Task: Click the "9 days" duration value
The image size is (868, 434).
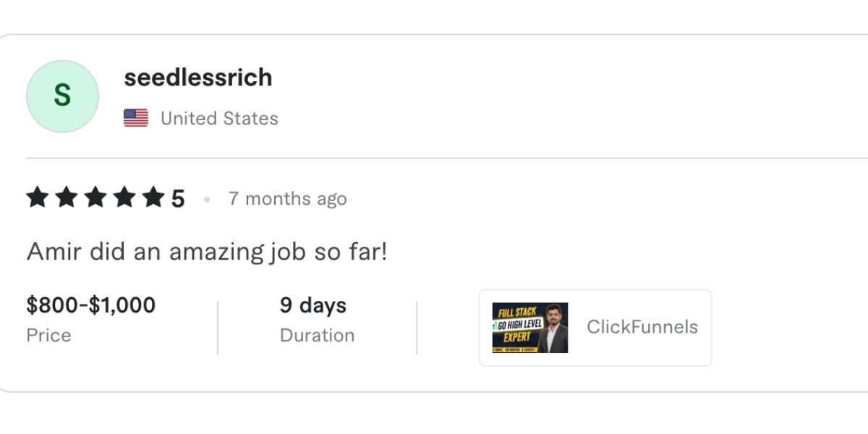Action: click(x=313, y=305)
